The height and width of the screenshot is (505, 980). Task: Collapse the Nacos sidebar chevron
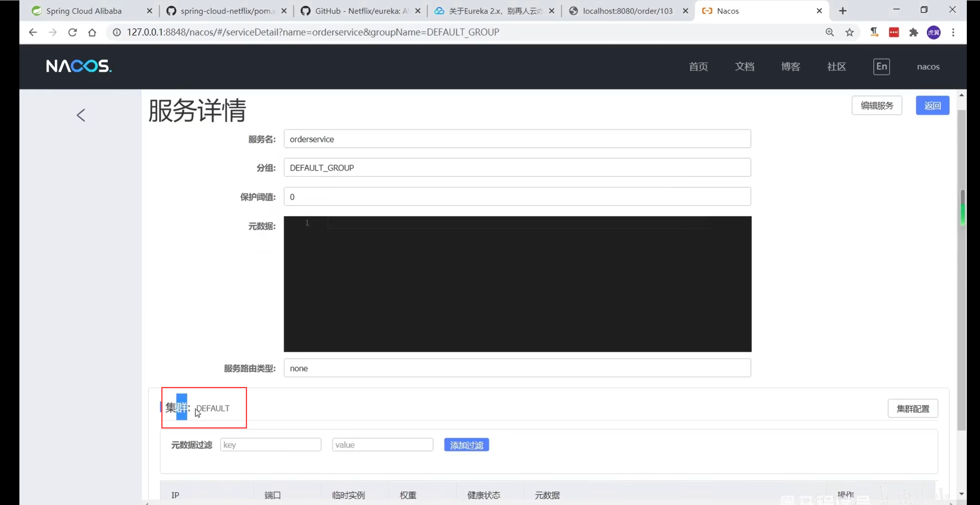pyautogui.click(x=81, y=115)
